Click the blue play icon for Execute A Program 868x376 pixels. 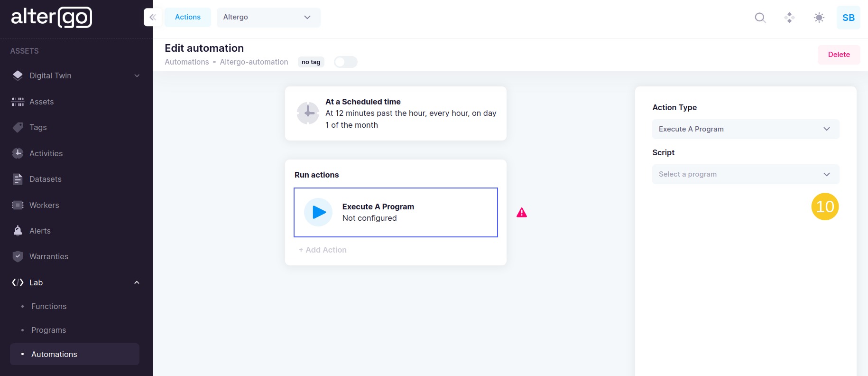(318, 212)
